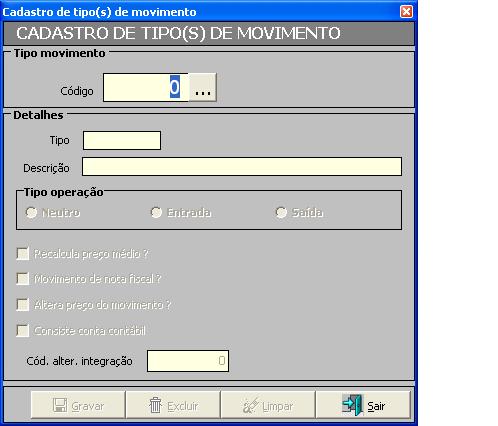
Task: Tick the Consiste conta contábil checkbox
Action: tap(23, 331)
